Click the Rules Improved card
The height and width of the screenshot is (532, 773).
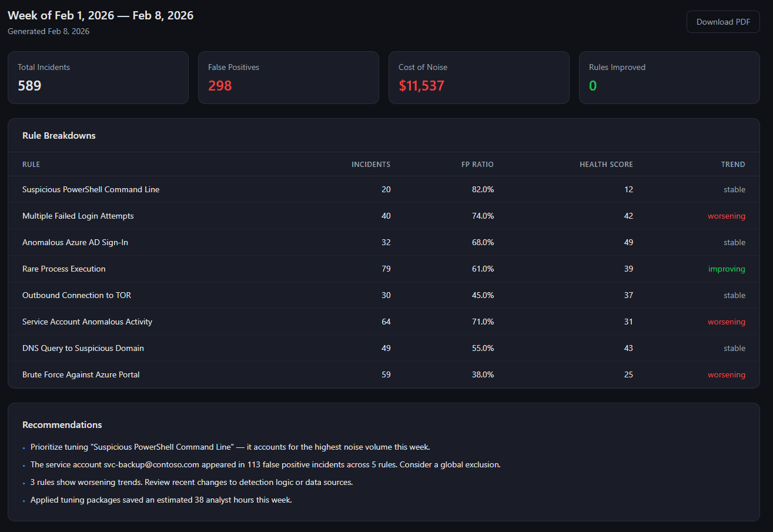669,77
